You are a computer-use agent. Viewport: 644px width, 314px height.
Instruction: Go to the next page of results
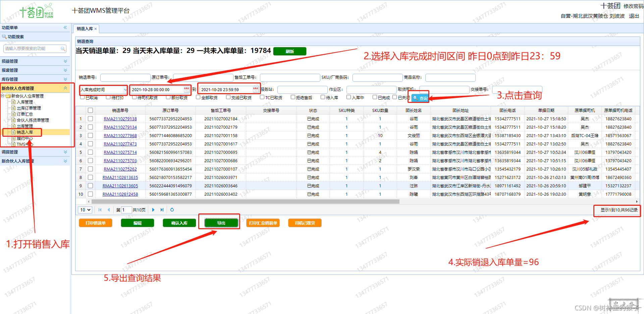153,210
